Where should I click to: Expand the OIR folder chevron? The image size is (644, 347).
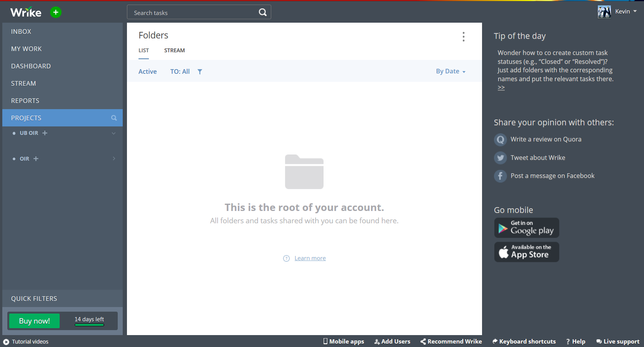tap(114, 159)
